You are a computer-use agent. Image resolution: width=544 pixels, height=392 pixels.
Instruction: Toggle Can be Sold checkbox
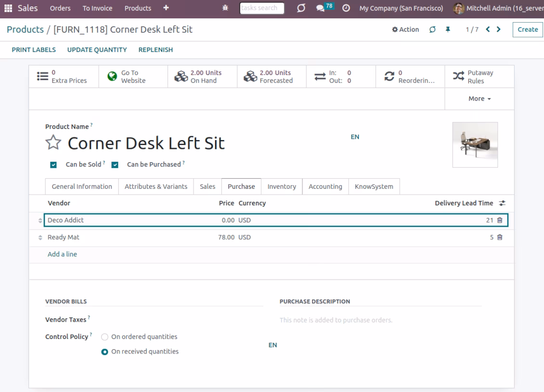[53, 165]
